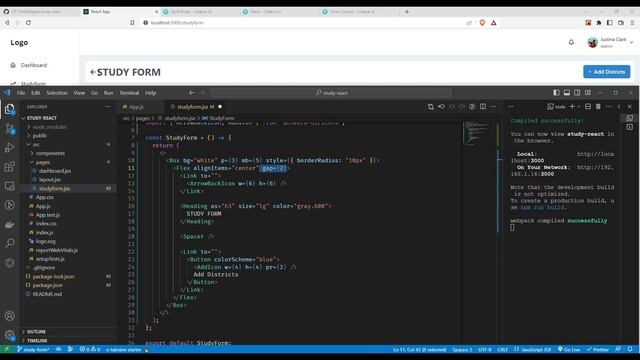This screenshot has width=640, height=360.
Task: Open the File menu
Action: click(21, 93)
